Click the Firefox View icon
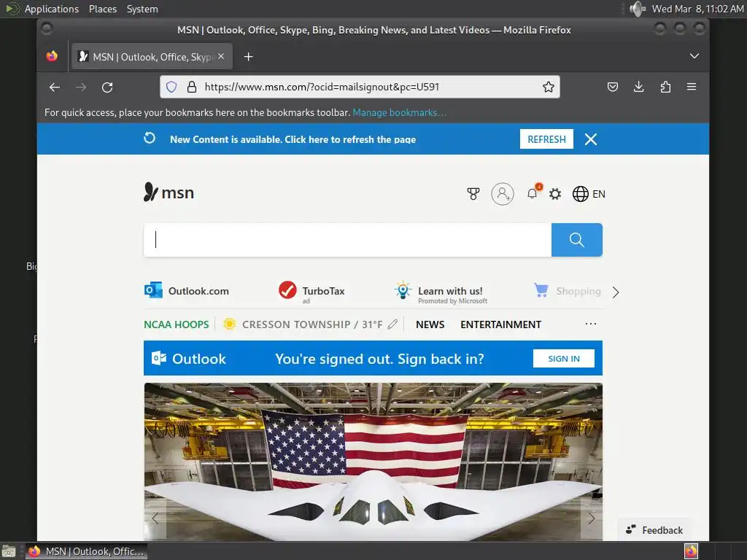Image resolution: width=747 pixels, height=560 pixels. 52,56
